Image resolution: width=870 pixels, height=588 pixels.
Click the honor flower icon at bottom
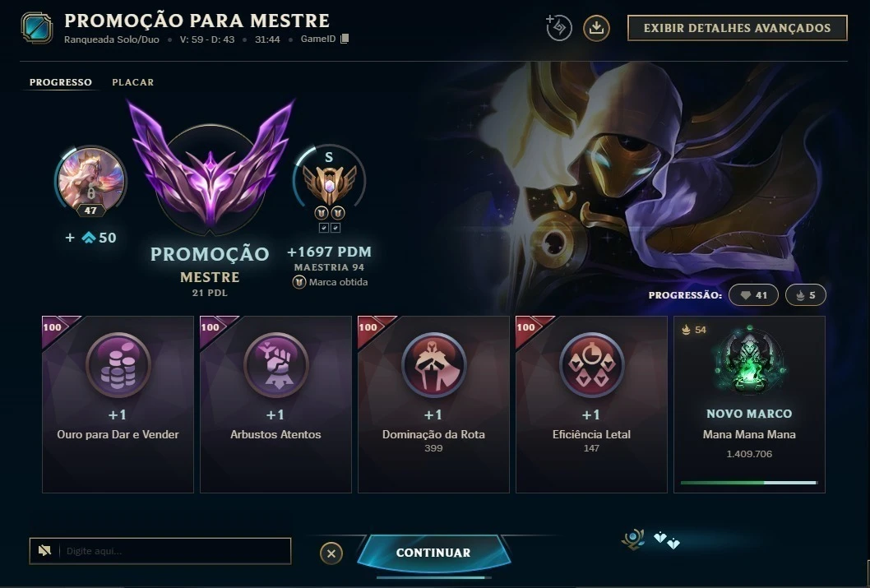(633, 539)
